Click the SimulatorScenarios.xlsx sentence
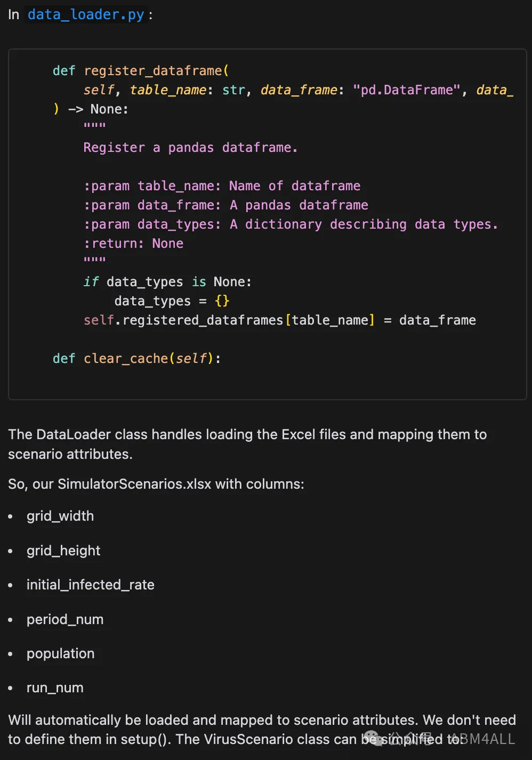 pyautogui.click(x=156, y=484)
